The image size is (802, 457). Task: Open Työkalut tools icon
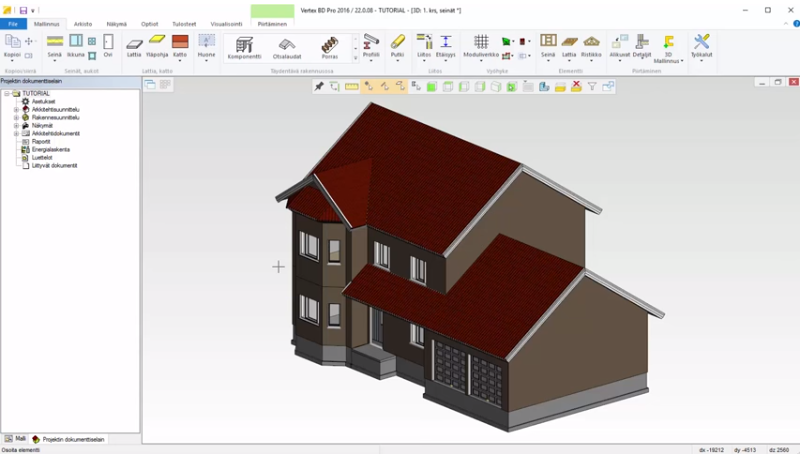pyautogui.click(x=701, y=45)
